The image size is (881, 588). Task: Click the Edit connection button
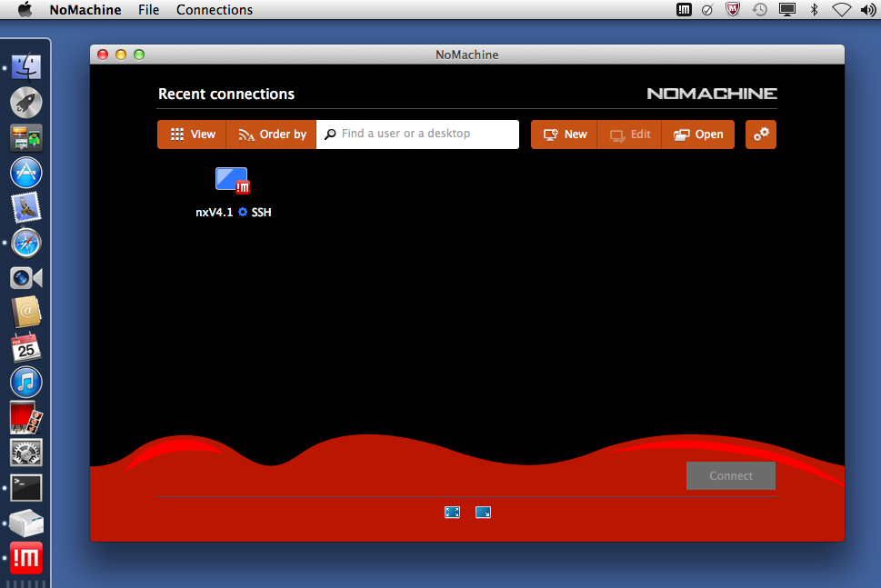[629, 135]
